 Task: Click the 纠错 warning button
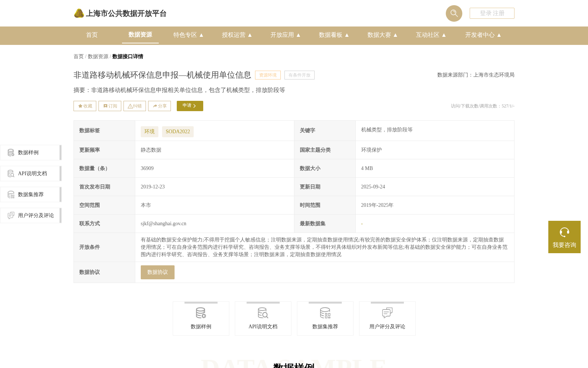(135, 106)
